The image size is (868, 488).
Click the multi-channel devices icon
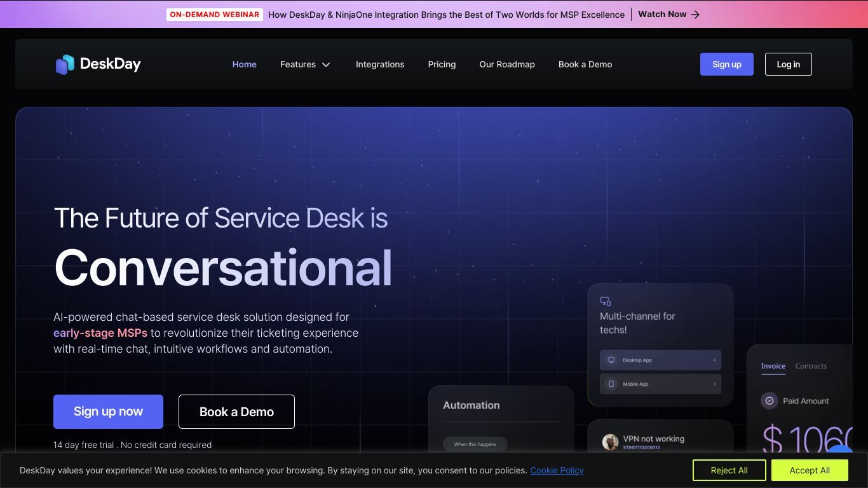606,301
